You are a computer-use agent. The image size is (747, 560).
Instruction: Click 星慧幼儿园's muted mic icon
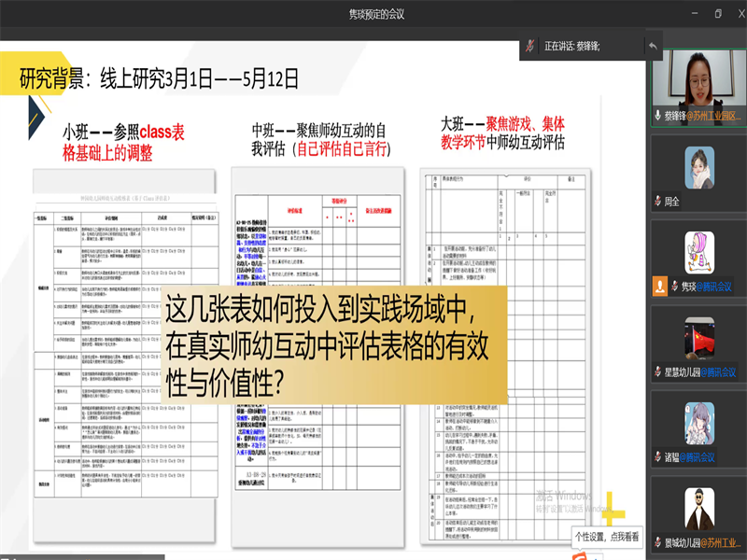658,372
